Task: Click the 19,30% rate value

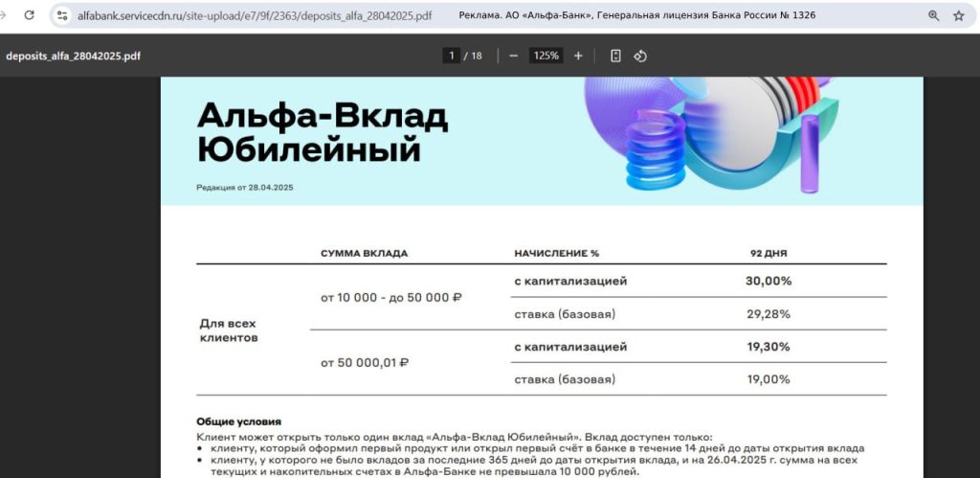Action: [768, 347]
